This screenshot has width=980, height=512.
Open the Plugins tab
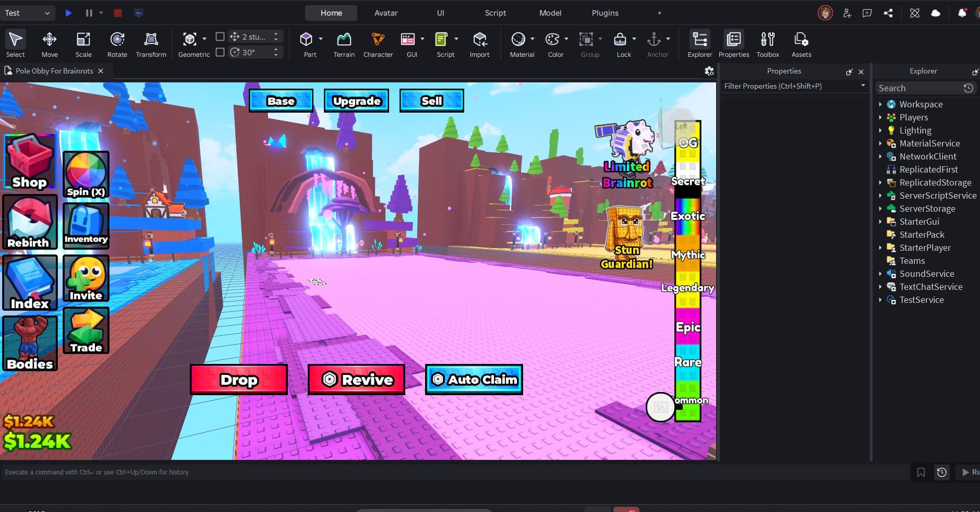pyautogui.click(x=605, y=13)
